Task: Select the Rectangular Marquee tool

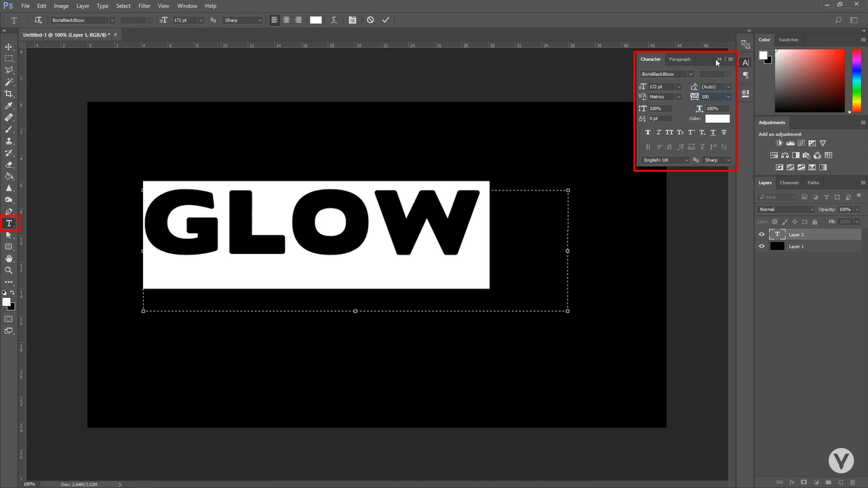Action: coord(9,58)
